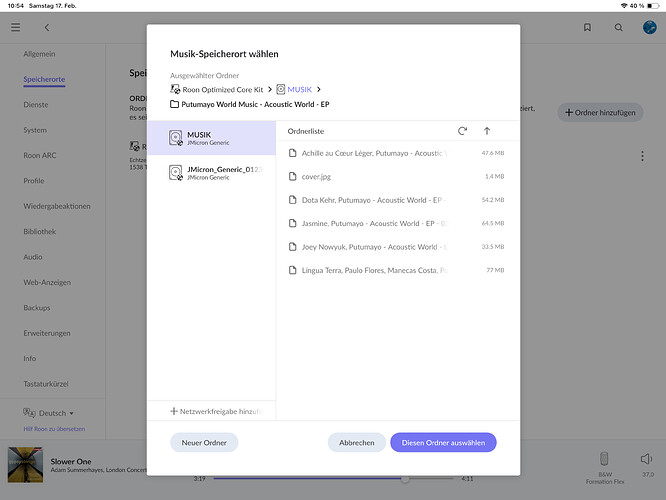The width and height of the screenshot is (666, 500).
Task: Open the search magnifier icon
Action: (618, 28)
